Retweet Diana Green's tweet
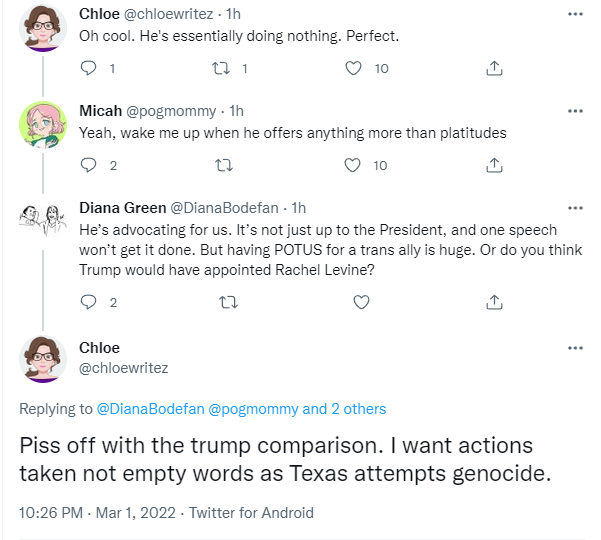This screenshot has height=540, width=601. (228, 302)
